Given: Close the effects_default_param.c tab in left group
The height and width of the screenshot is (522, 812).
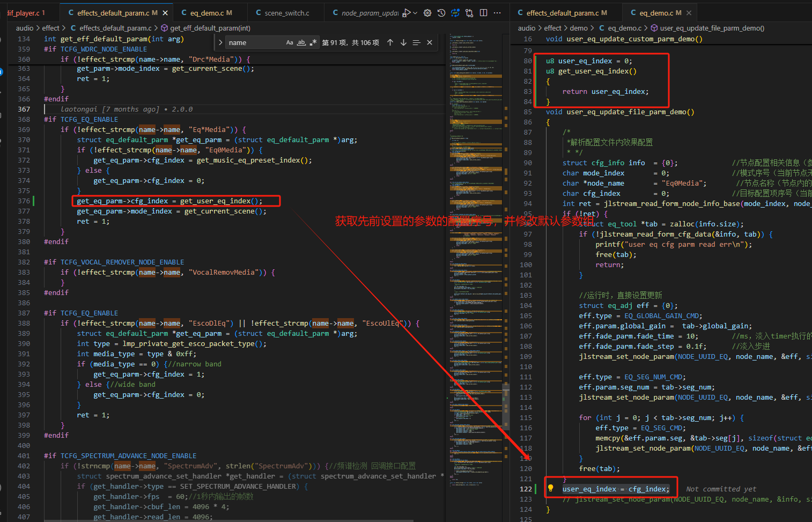Looking at the screenshot, I should [165, 13].
